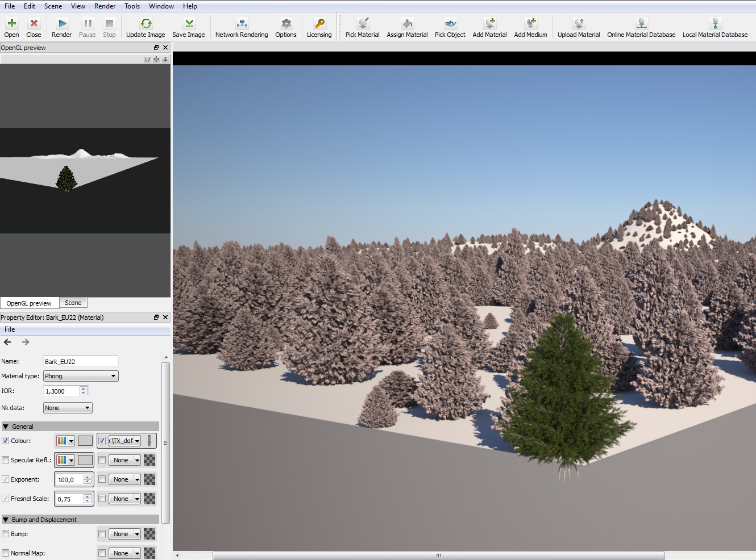Open the Render menu
The width and height of the screenshot is (756, 560).
tap(105, 6)
